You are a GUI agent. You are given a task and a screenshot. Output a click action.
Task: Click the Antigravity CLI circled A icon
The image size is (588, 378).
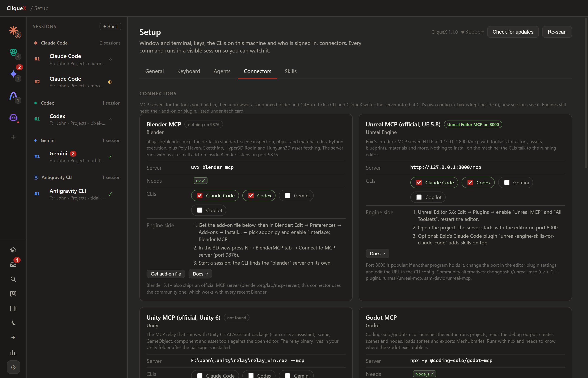[36, 177]
